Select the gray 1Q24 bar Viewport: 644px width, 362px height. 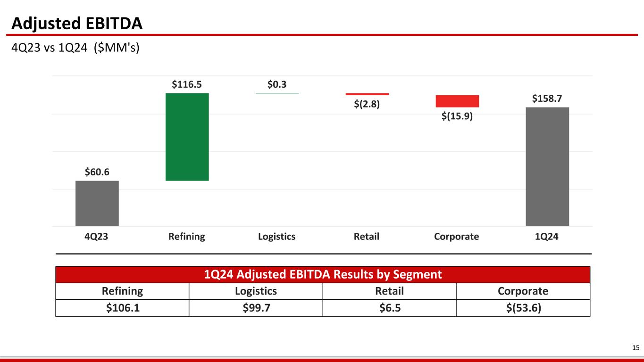(x=547, y=166)
